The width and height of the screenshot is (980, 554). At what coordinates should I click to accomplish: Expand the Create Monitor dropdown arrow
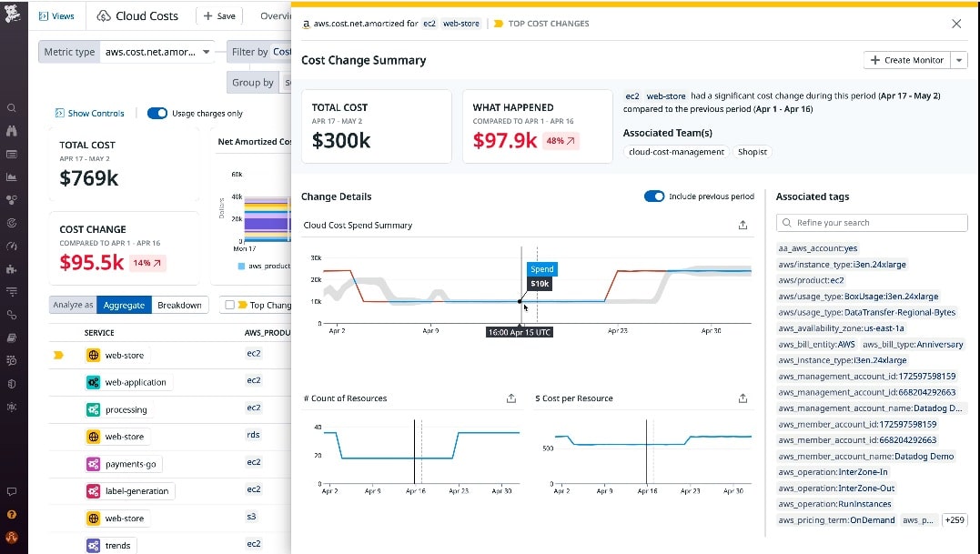(x=959, y=60)
